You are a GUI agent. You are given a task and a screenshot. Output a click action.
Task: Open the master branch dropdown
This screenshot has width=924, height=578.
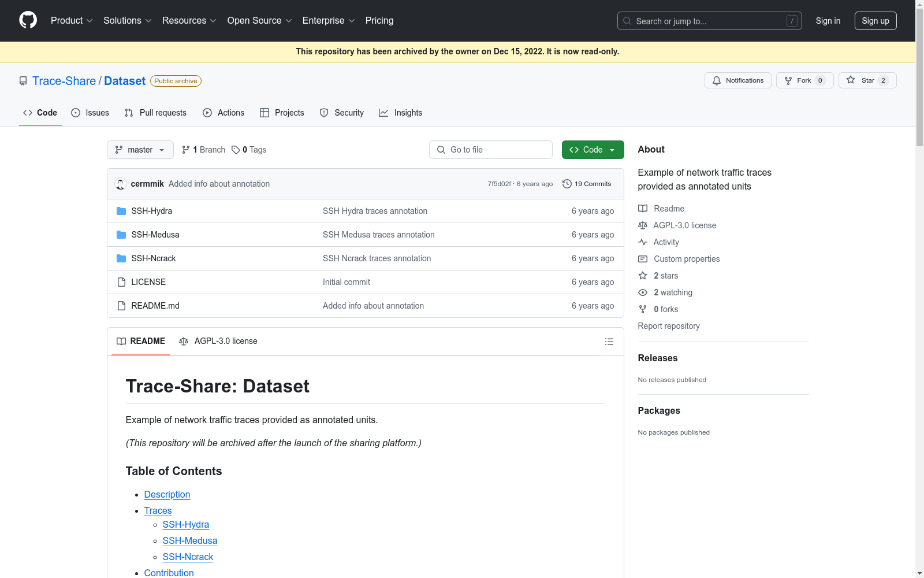tap(140, 150)
